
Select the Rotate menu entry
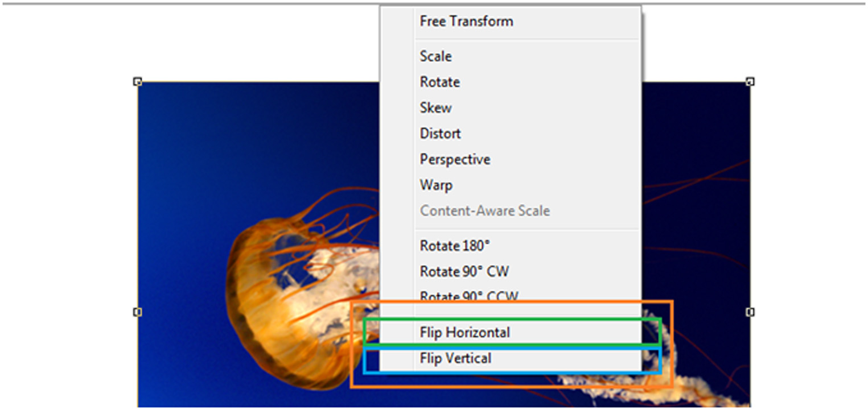pyautogui.click(x=440, y=82)
